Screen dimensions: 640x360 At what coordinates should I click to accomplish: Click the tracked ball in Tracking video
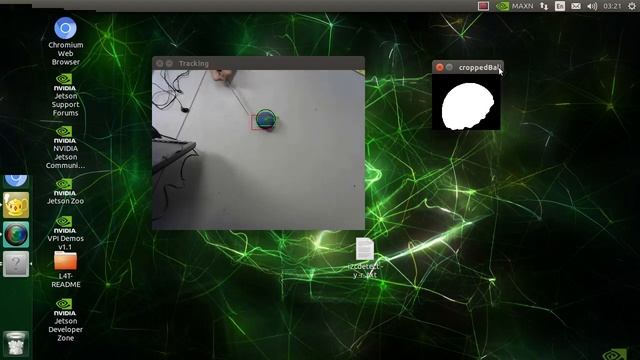pyautogui.click(x=266, y=120)
